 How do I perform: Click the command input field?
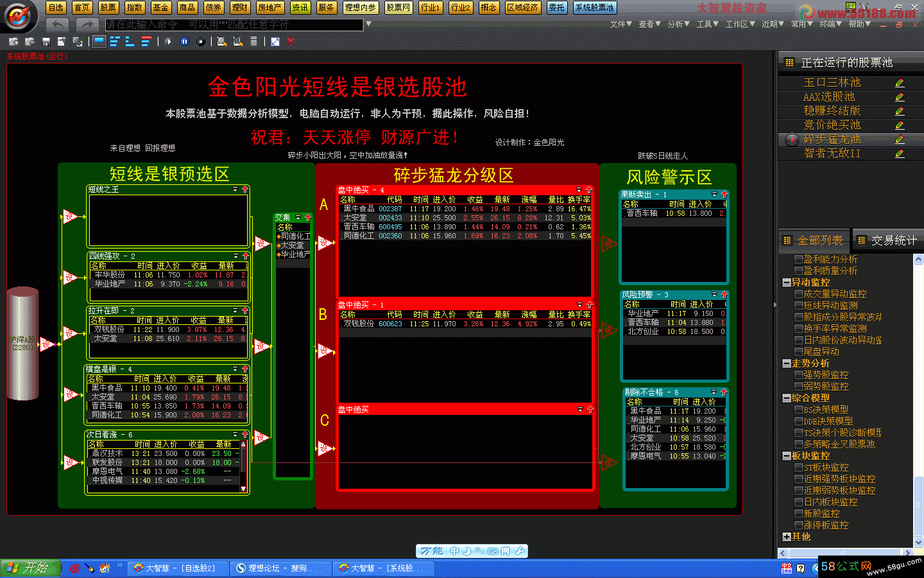click(x=234, y=24)
